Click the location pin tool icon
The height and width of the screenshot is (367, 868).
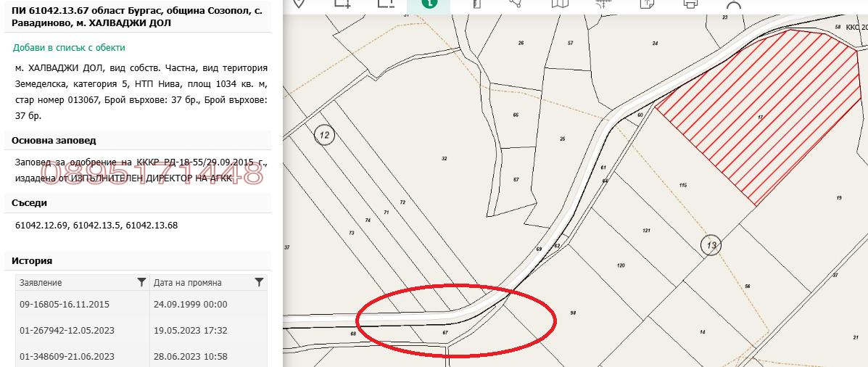click(299, 4)
